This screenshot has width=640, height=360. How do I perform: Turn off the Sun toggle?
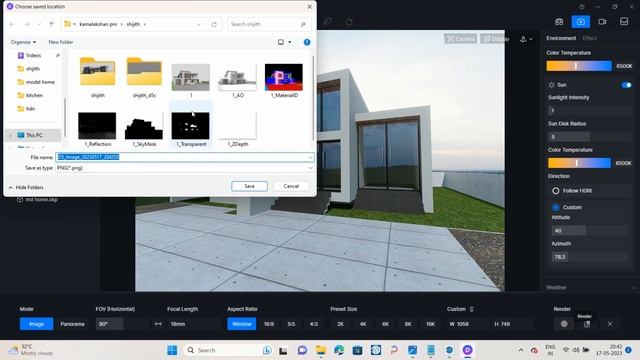(626, 85)
